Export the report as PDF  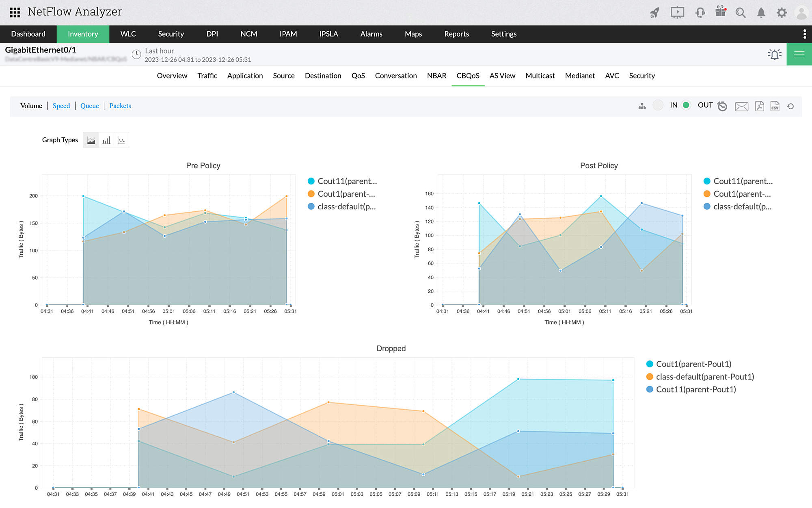pos(759,106)
